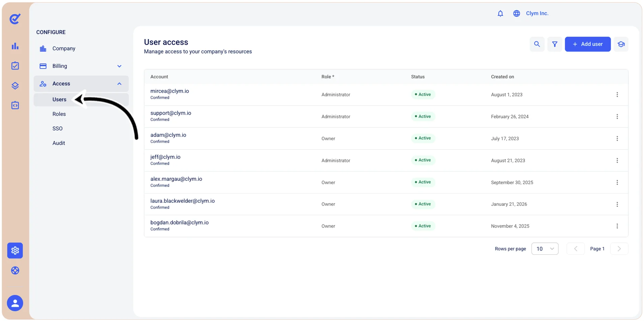Open the bar chart analytics icon
The width and height of the screenshot is (644, 321).
pyautogui.click(x=15, y=46)
